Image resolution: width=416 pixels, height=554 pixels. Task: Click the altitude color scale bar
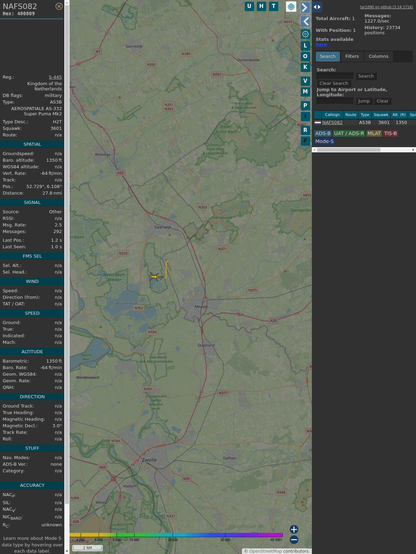pos(176,535)
